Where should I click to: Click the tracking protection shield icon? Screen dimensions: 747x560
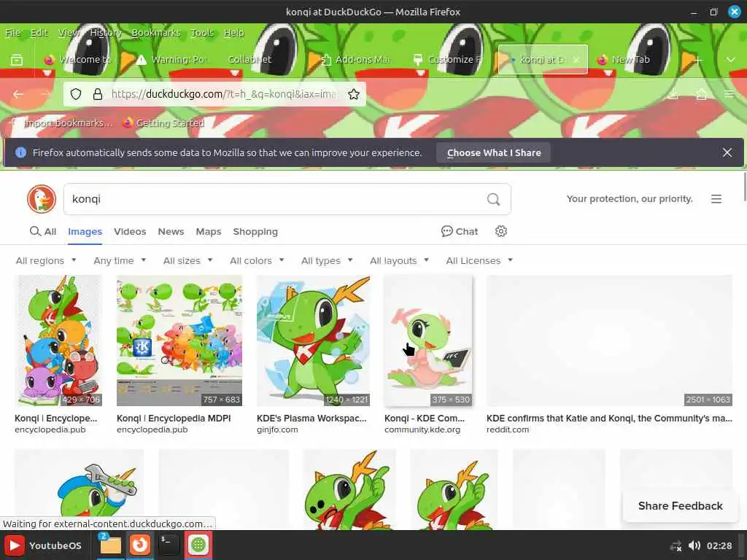[76, 94]
